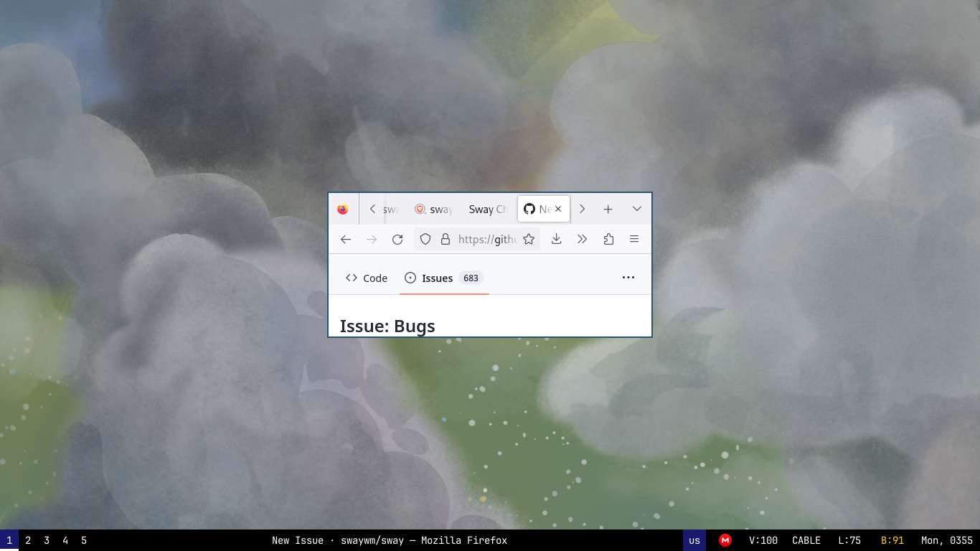The width and height of the screenshot is (980, 551).
Task: Open Firefox tracking protection shield icon
Action: click(x=425, y=239)
